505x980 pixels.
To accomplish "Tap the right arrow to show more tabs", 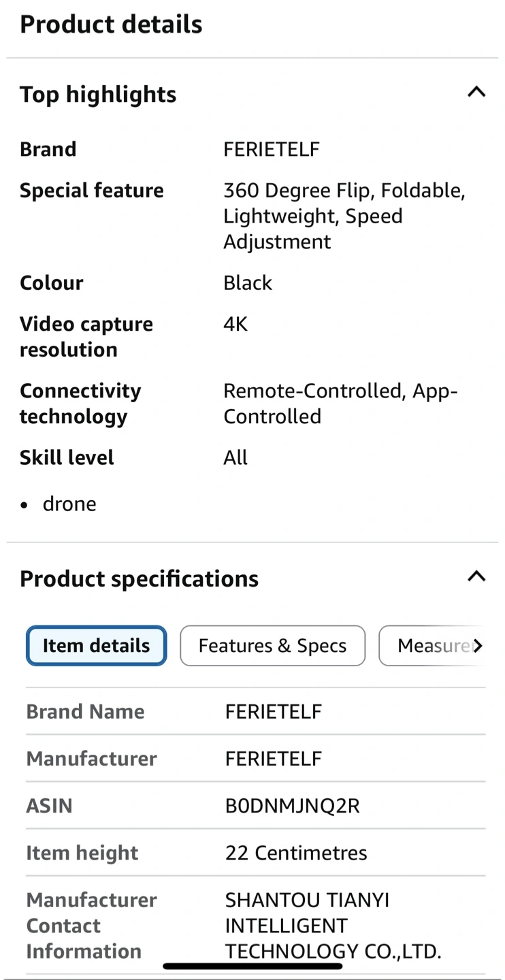I will (x=478, y=645).
